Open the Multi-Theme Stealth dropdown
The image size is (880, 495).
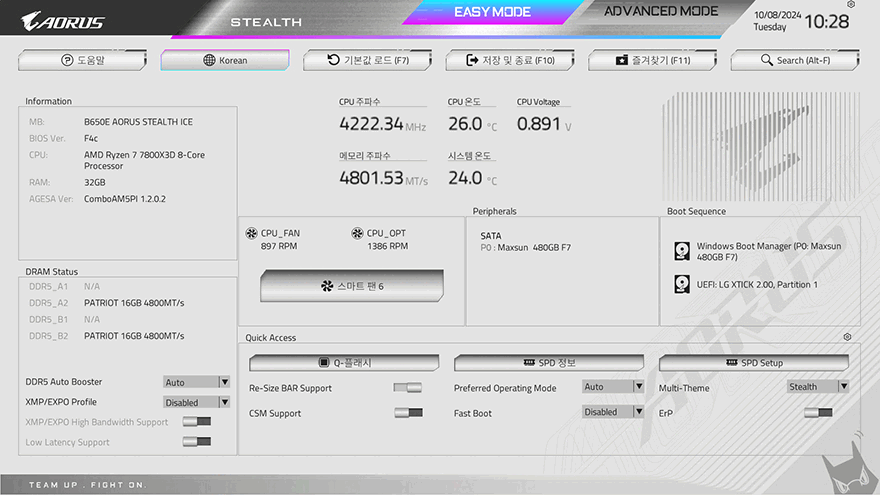(x=818, y=386)
